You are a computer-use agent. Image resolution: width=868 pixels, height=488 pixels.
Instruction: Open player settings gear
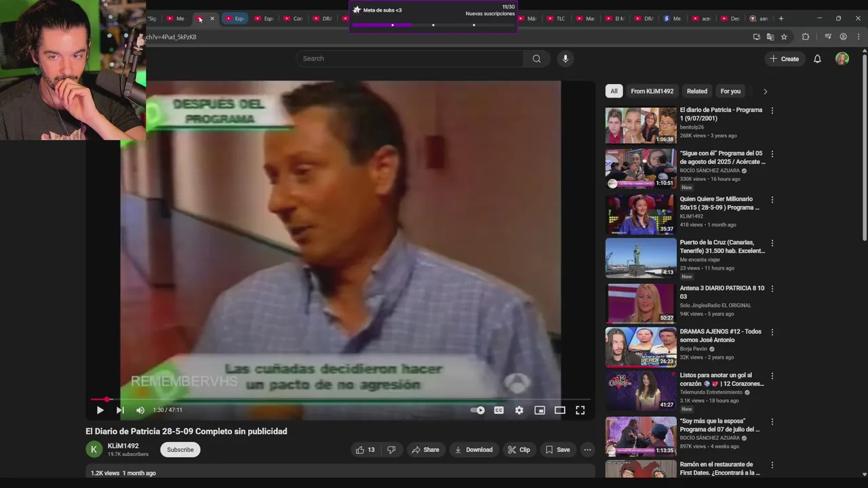pyautogui.click(x=519, y=410)
